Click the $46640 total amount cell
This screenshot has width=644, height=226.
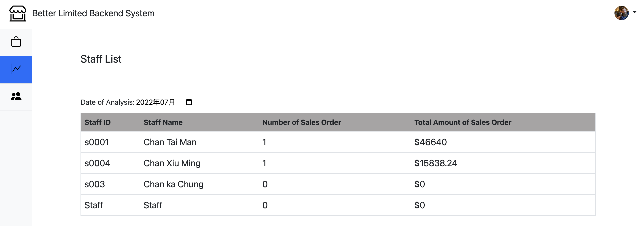[430, 142]
